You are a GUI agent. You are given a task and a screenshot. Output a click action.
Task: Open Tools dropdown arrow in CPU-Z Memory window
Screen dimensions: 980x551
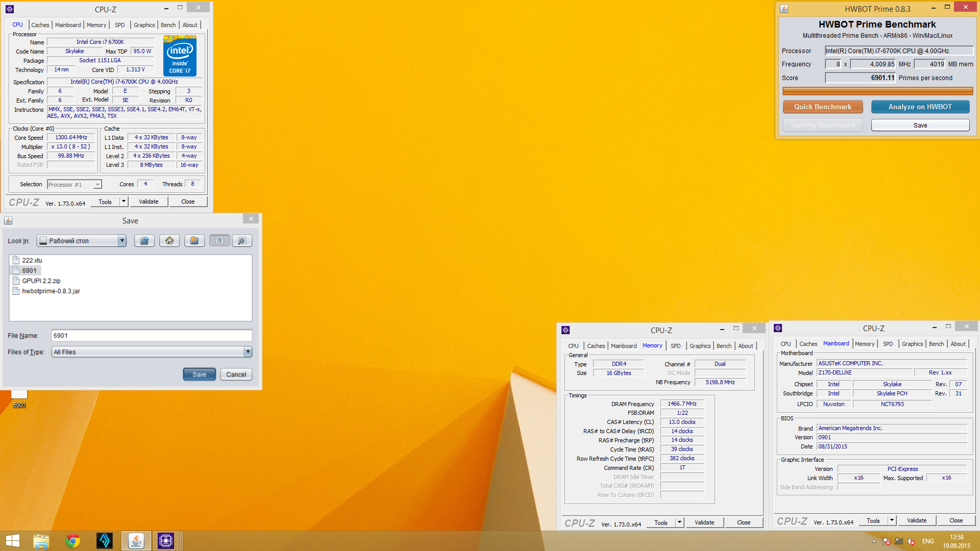click(x=679, y=522)
